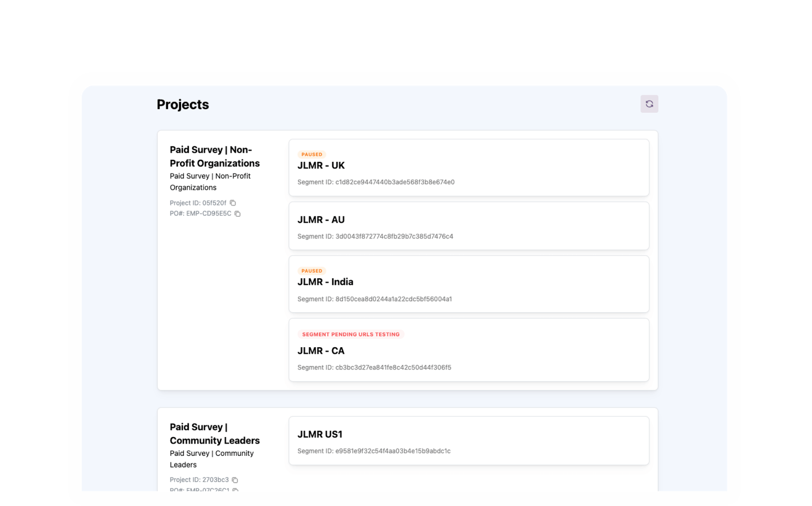Open Paid Survey Non-Profit Organizations project title

(215, 156)
